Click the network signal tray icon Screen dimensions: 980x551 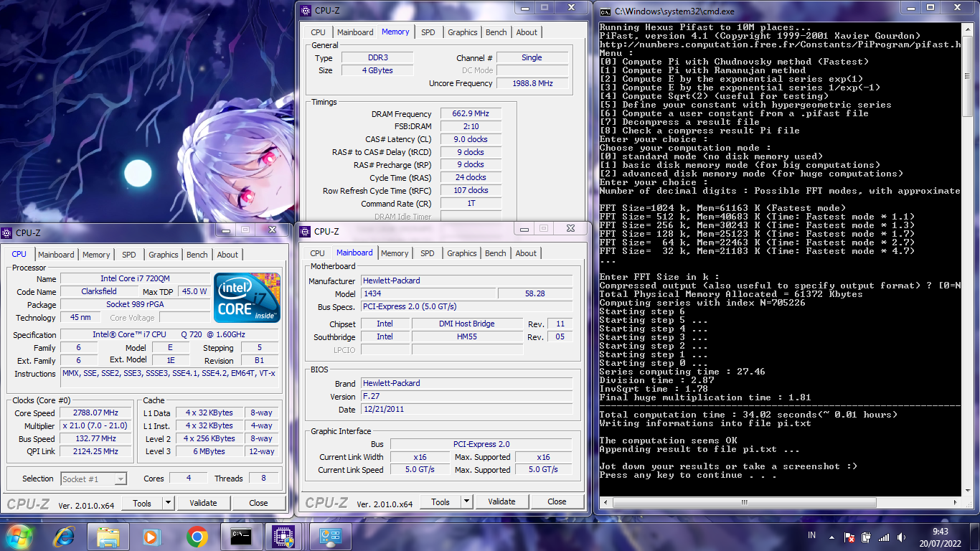point(883,537)
